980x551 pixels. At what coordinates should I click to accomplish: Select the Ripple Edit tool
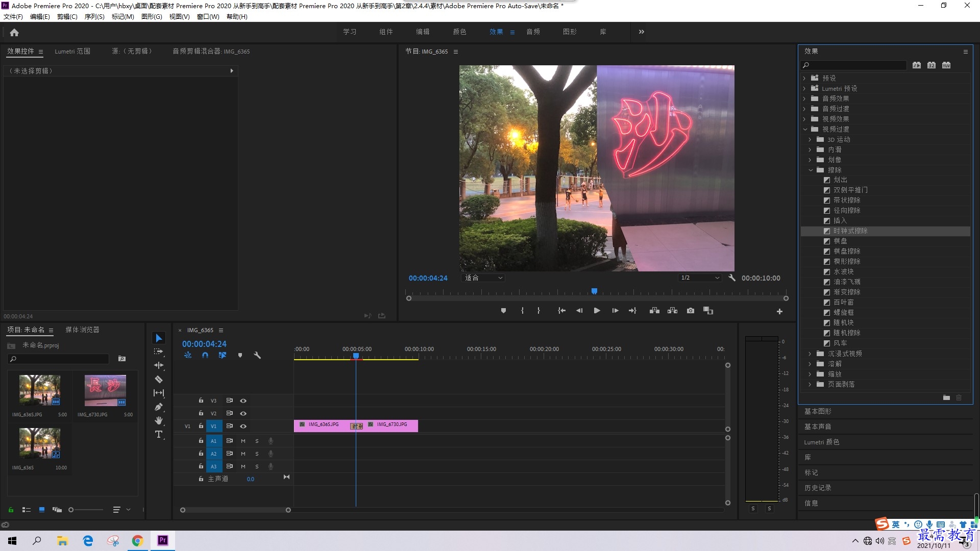click(x=159, y=365)
